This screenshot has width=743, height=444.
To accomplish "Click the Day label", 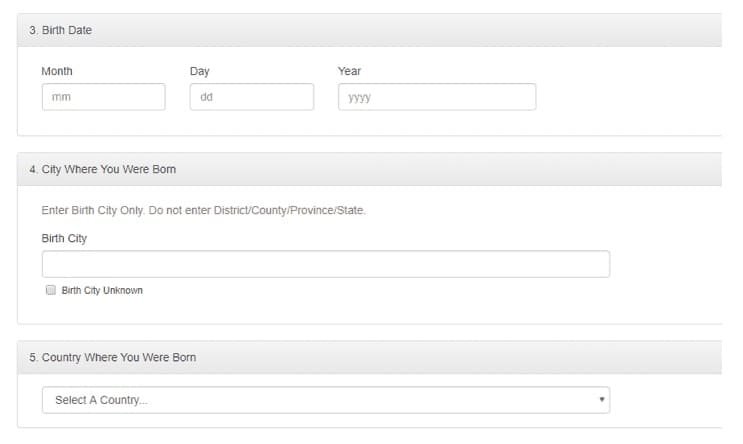I will [x=200, y=71].
